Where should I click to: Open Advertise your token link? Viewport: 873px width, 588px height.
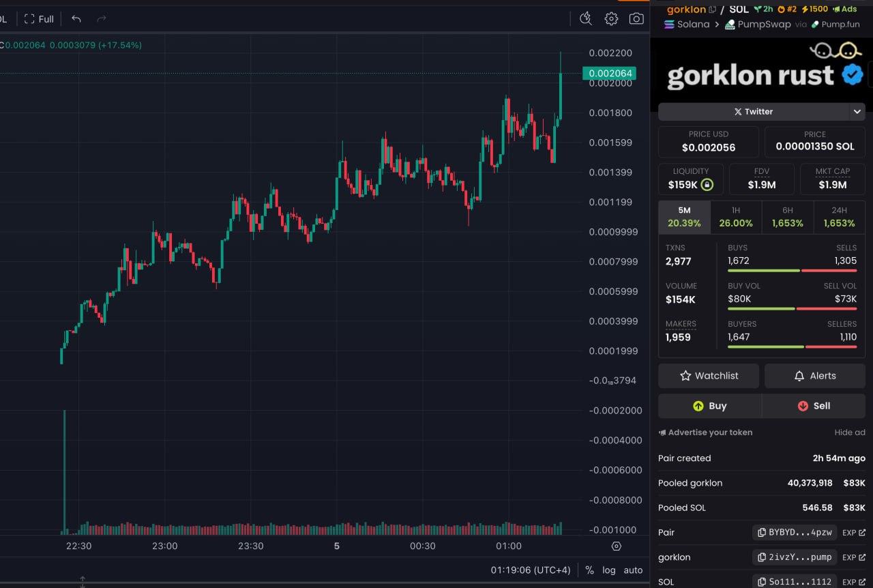(705, 432)
